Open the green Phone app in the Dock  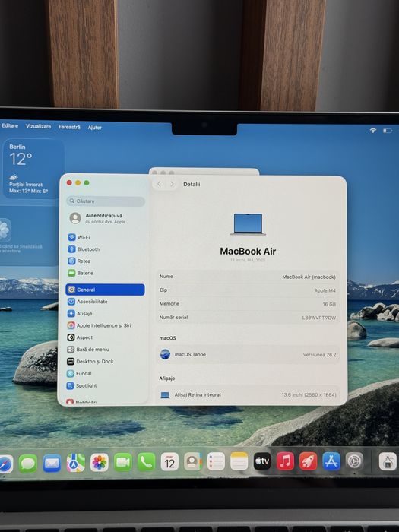pos(146,462)
